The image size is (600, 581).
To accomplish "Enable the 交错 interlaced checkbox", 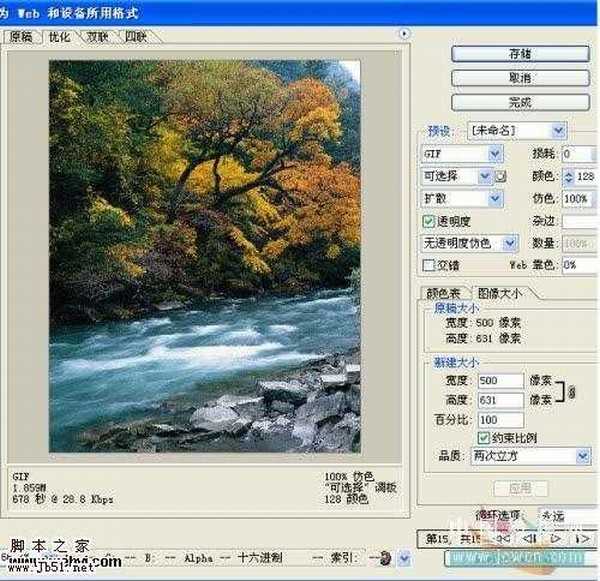I will point(429,265).
